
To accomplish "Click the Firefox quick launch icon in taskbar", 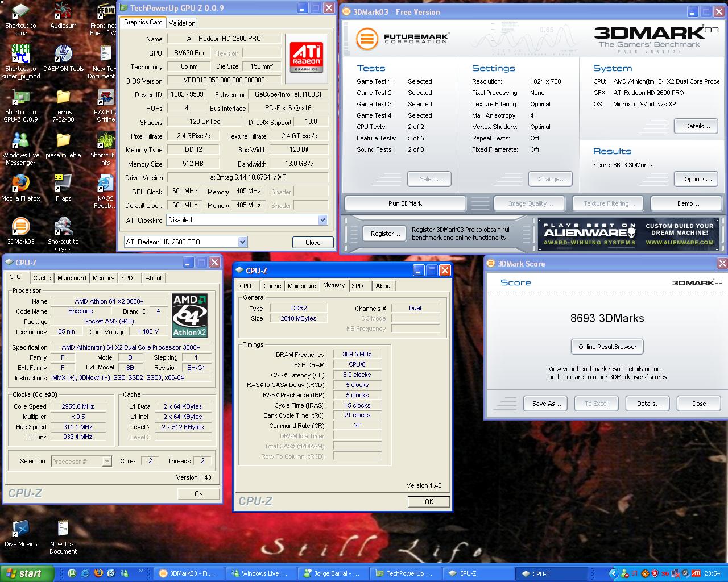I will 98,573.
